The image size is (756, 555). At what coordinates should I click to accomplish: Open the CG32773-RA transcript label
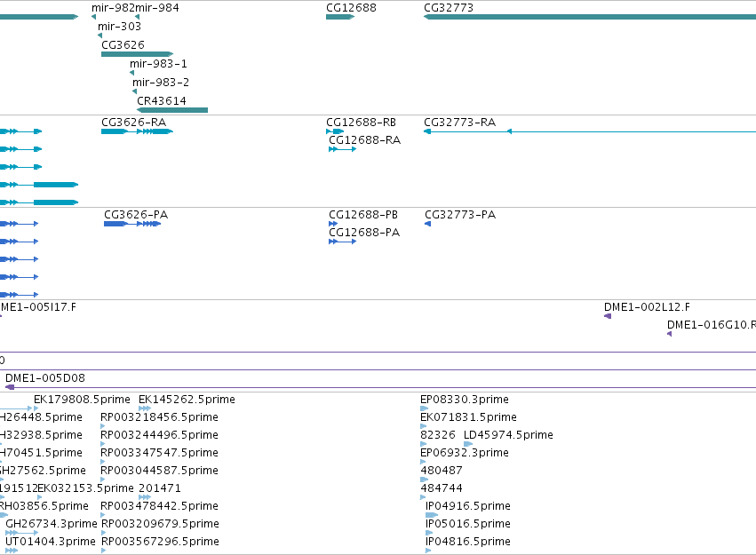[459, 123]
